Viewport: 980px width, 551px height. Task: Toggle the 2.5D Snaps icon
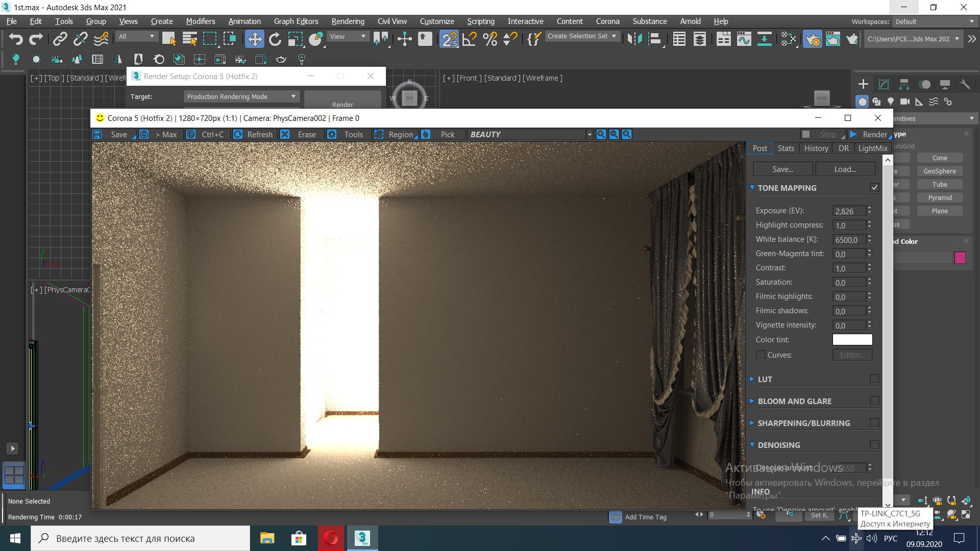coord(449,39)
